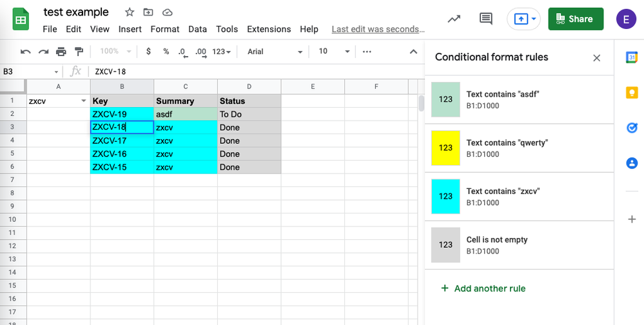Decrease decimal places
The height and width of the screenshot is (325, 644).
(183, 52)
